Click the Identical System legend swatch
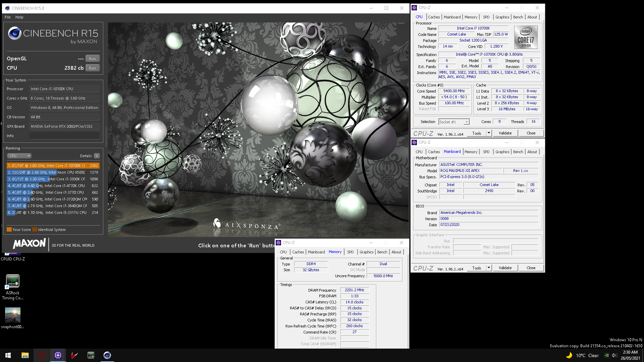Viewport: 644px width, 362px height. (35, 230)
